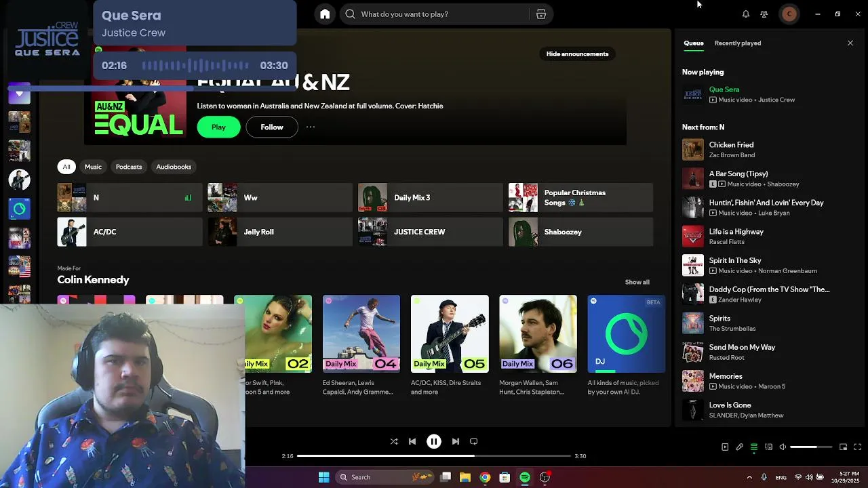This screenshot has width=868, height=488.
Task: Open Friend Activity icon
Action: (764, 14)
